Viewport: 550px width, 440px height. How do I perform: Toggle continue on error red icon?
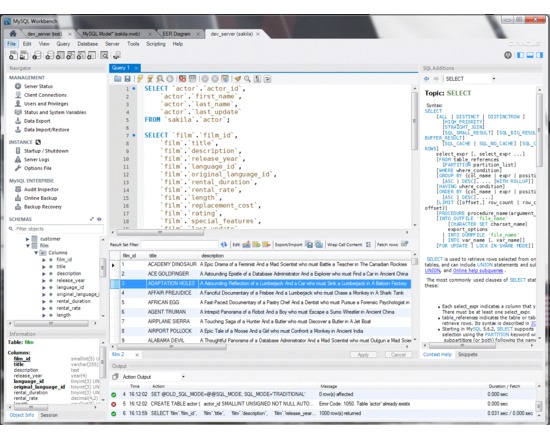click(x=182, y=79)
